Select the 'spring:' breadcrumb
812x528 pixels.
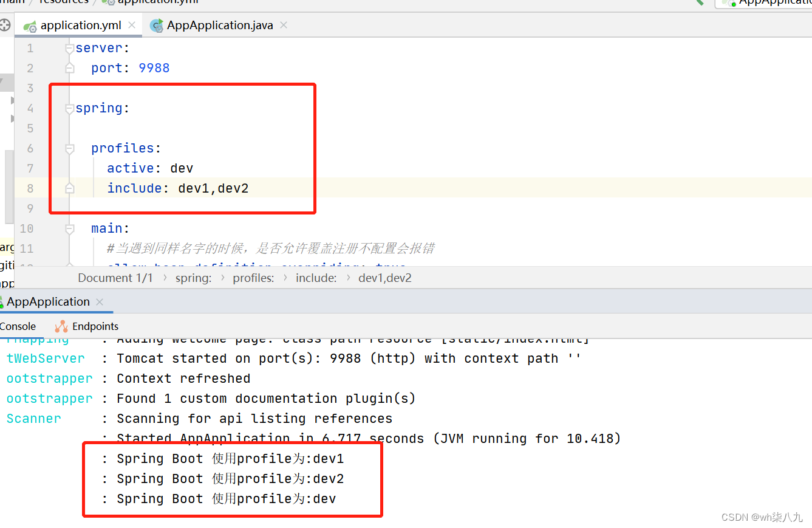coord(194,278)
